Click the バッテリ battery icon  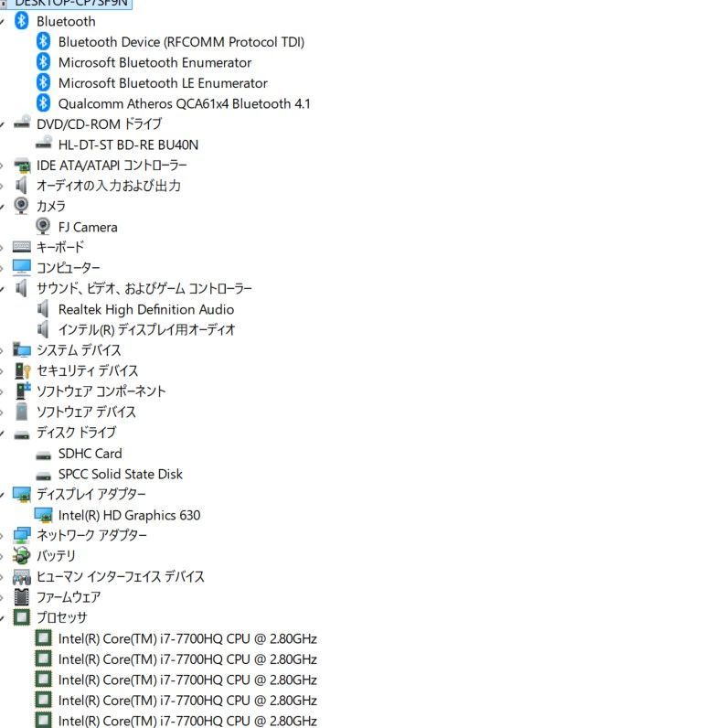[21, 555]
